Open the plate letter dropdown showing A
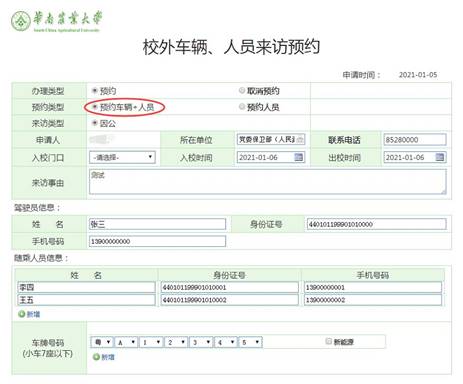This screenshot has height=384, width=463. click(126, 342)
